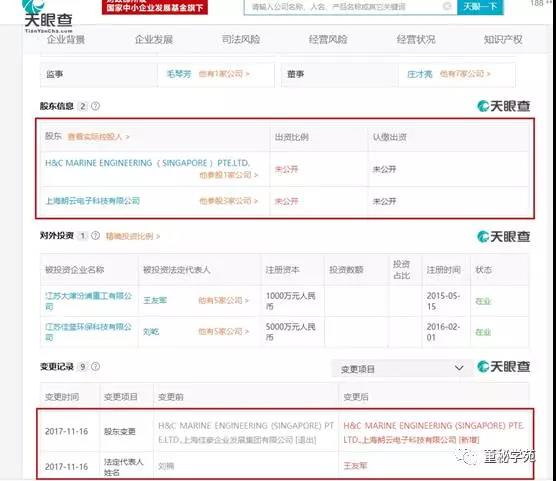This screenshot has width=556, height=481.
Task: Clear the search field with the X icon
Action: coord(447,6)
